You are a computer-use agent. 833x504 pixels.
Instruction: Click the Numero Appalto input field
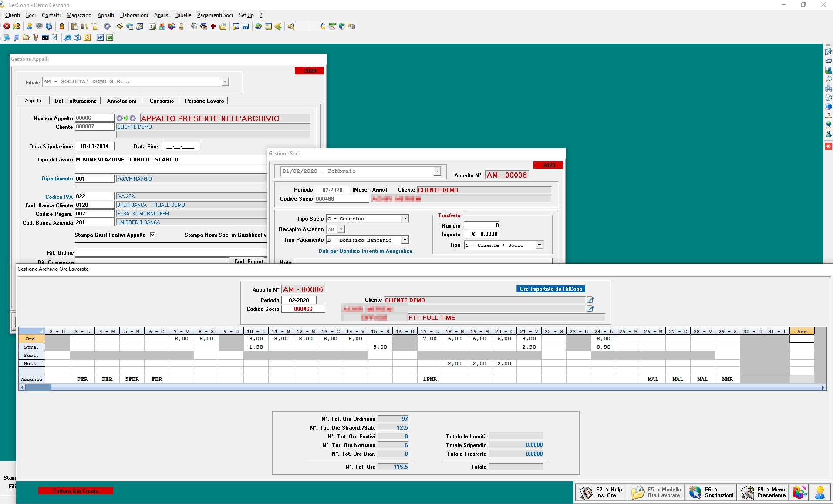click(94, 118)
